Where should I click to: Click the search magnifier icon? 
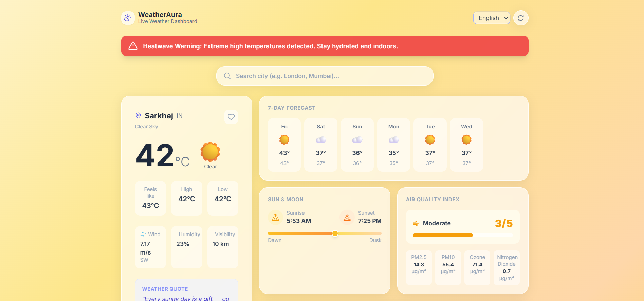(227, 76)
